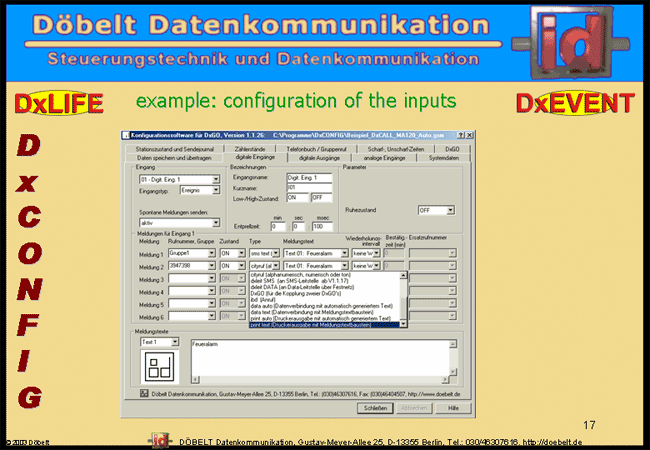Click the message text scroll-left arrow
650x450 pixels.
pyautogui.click(x=195, y=379)
